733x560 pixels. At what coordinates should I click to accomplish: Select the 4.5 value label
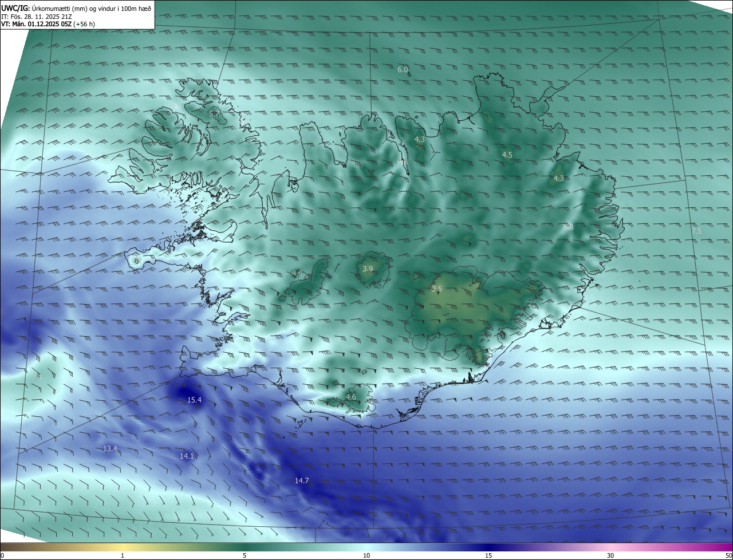[507, 155]
